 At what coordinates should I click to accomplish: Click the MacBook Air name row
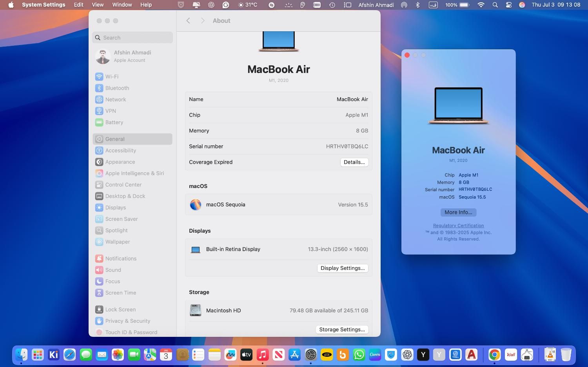click(278, 99)
